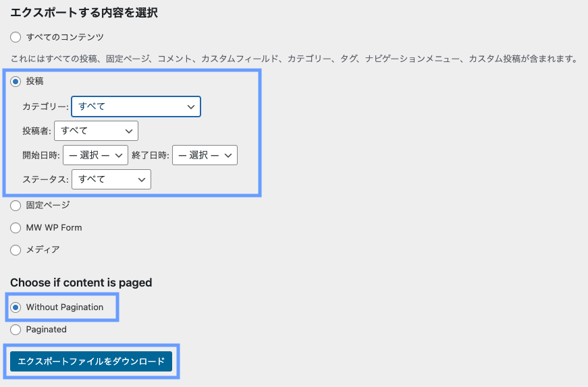Viewport: 588px width, 387px height.
Task: Click the chevron arrow in 終了日時 select
Action: (228, 155)
